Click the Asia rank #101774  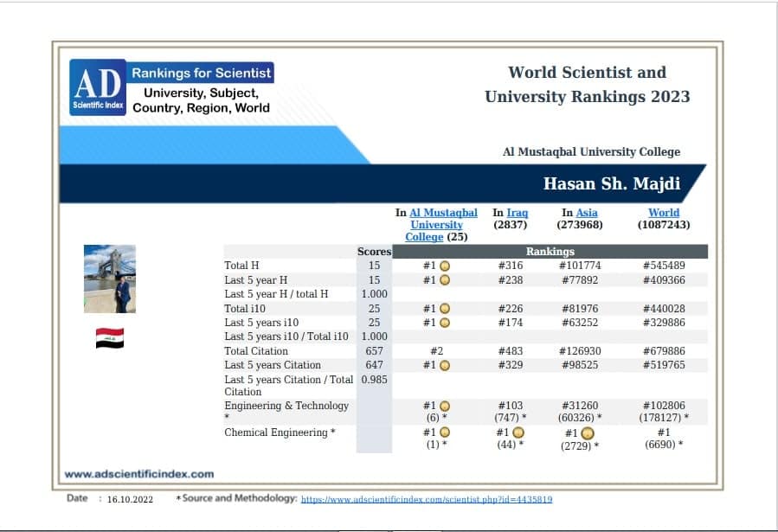[580, 266]
